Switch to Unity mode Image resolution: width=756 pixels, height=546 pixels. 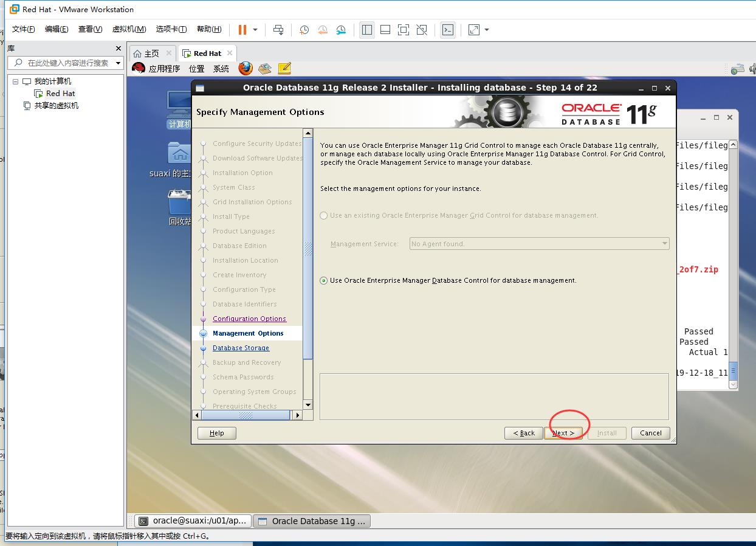tap(422, 30)
